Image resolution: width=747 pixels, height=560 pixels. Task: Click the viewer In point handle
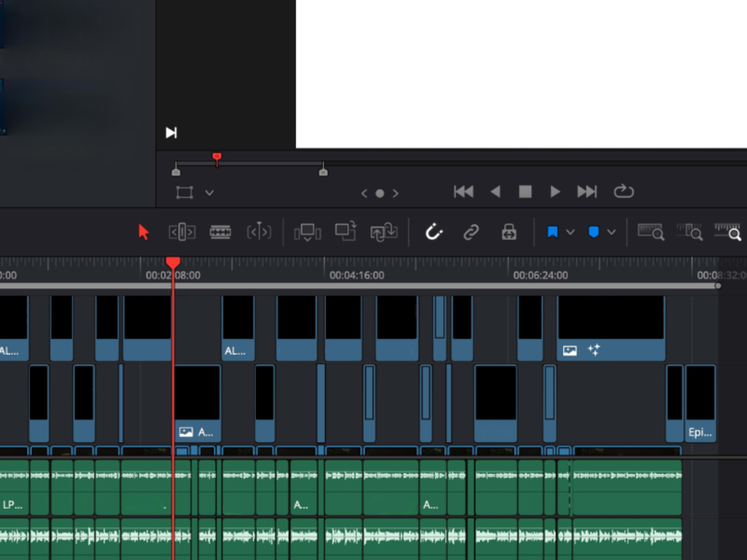[176, 172]
